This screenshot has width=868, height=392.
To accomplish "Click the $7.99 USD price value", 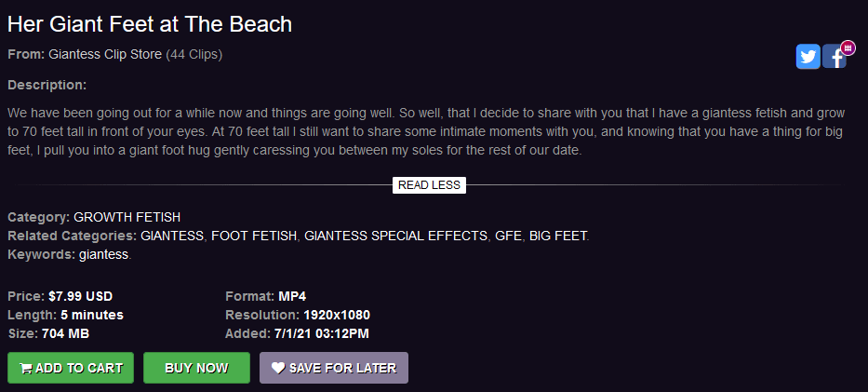I will coord(80,296).
